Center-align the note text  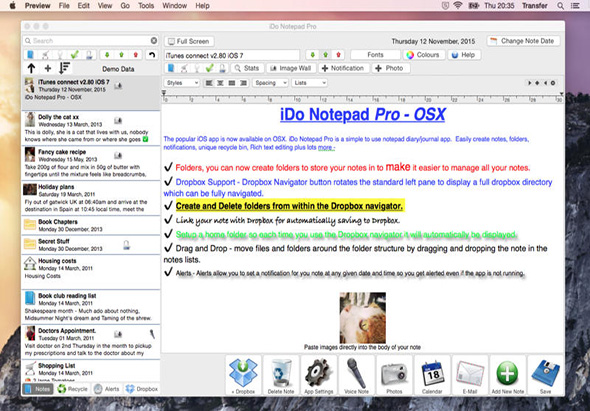(220, 83)
